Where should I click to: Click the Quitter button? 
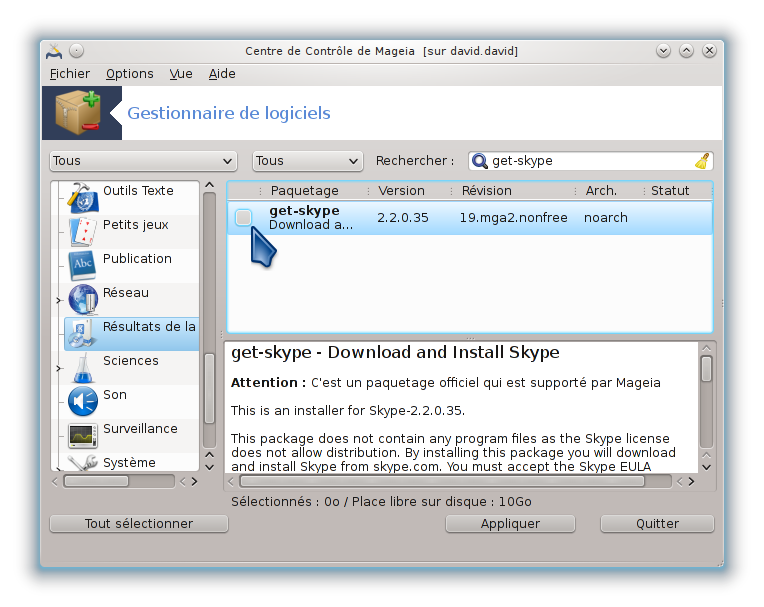pyautogui.click(x=657, y=524)
